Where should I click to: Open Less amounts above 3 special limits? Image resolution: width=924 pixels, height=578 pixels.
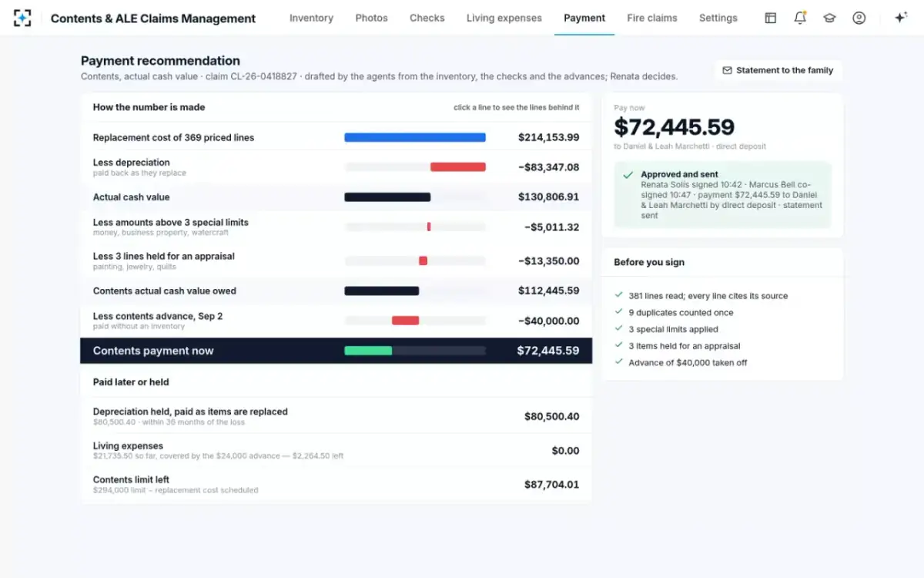(x=336, y=227)
